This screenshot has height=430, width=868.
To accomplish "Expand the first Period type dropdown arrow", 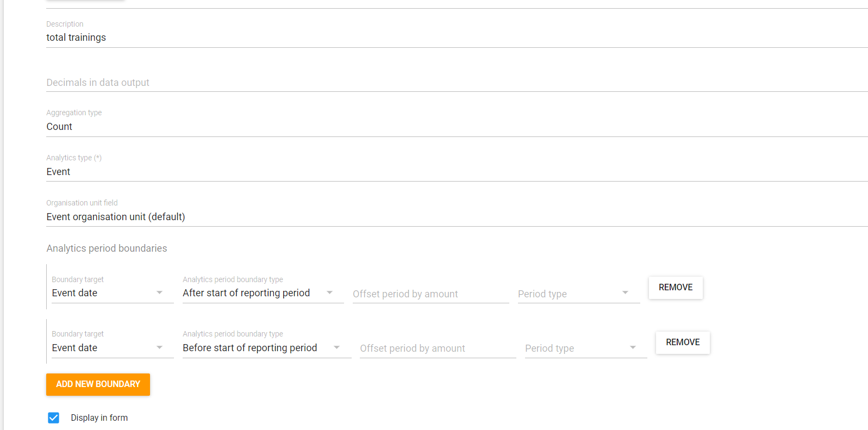I will click(625, 292).
